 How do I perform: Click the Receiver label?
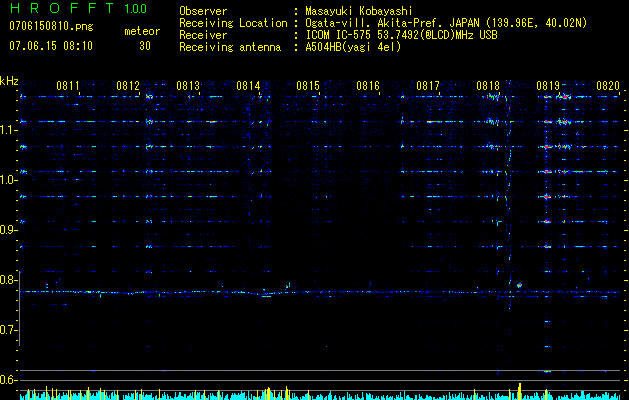point(203,35)
